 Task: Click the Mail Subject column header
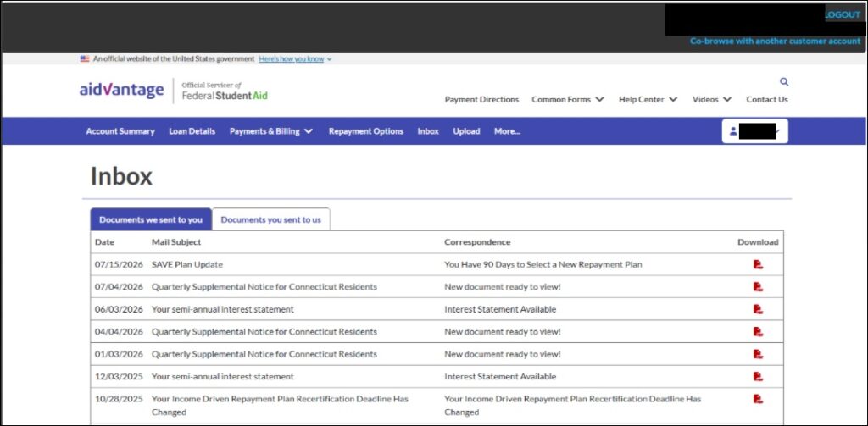click(176, 242)
